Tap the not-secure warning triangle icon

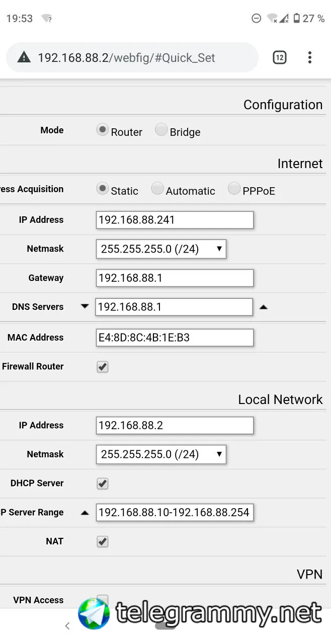point(24,57)
